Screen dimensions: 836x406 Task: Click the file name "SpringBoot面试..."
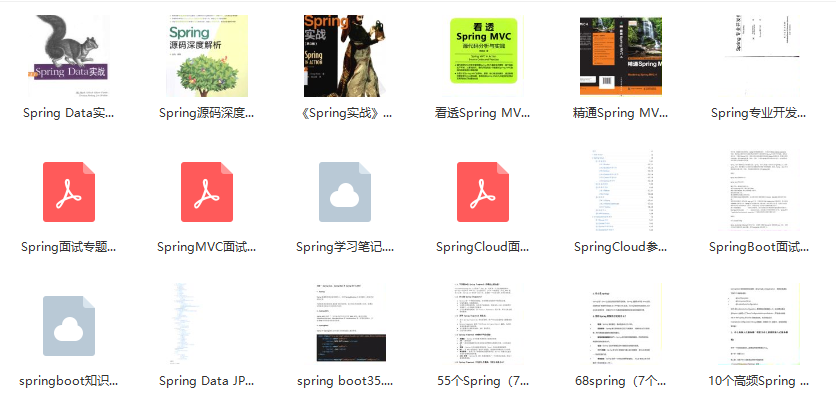coord(759,247)
